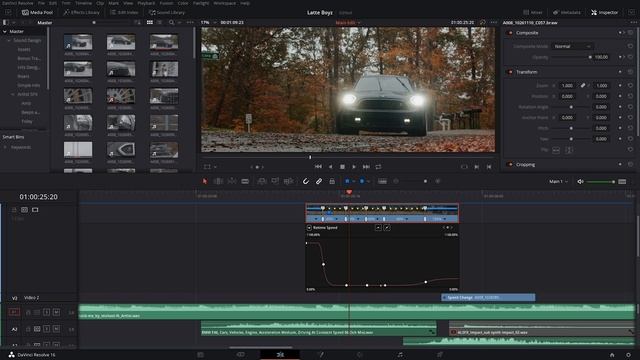Click Overwrite Clip toolbar icon
This screenshot has width=640, height=360.
[275, 181]
